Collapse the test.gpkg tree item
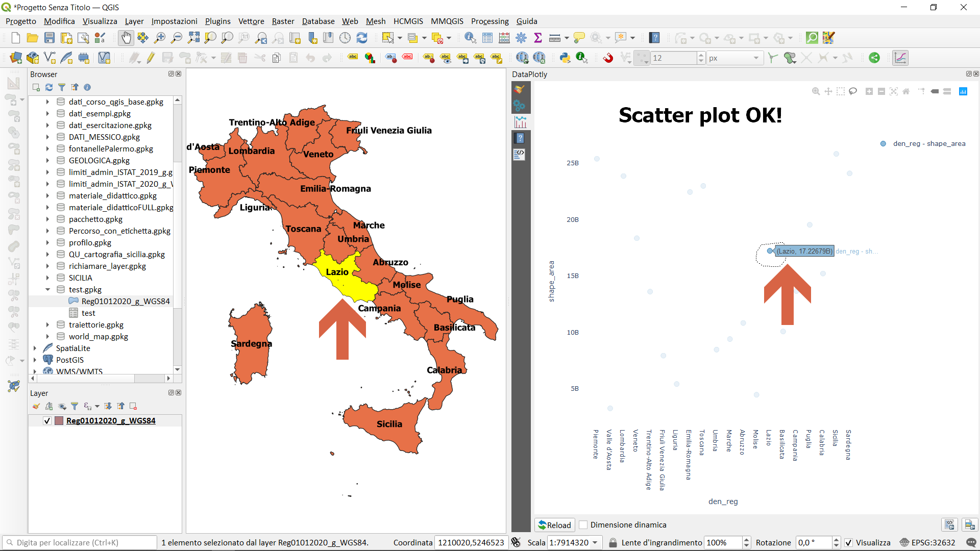This screenshot has width=980, height=551. [x=48, y=289]
